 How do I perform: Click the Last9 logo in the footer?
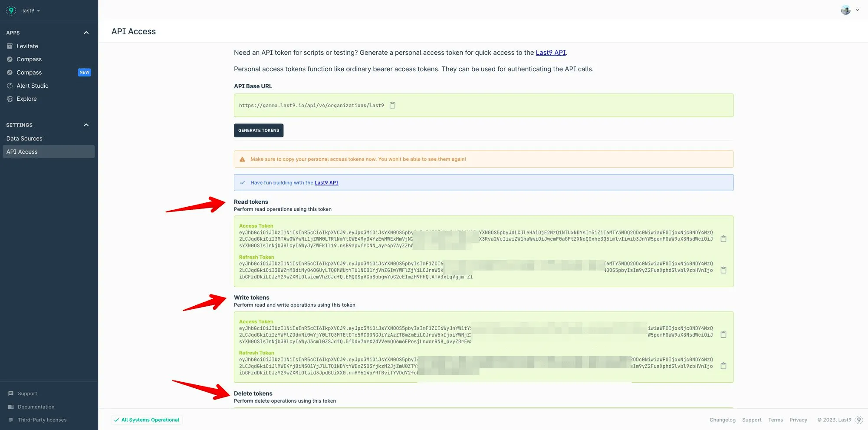pyautogui.click(x=859, y=420)
